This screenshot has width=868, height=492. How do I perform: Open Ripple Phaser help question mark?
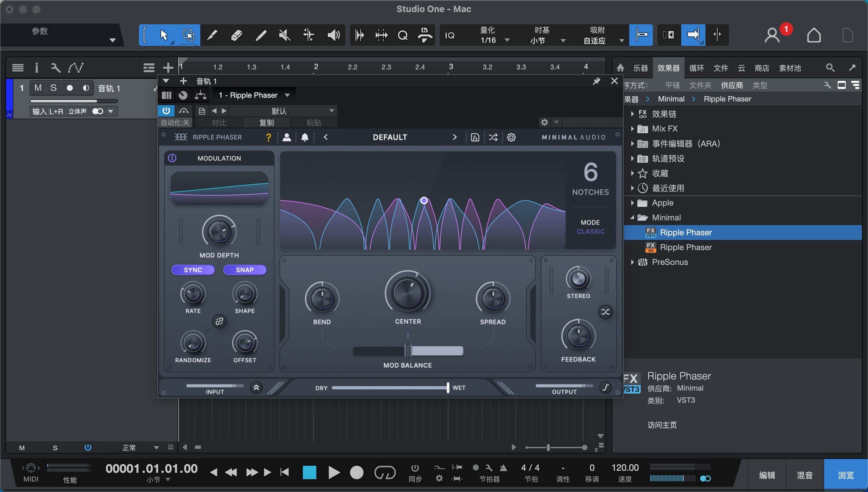coord(269,137)
